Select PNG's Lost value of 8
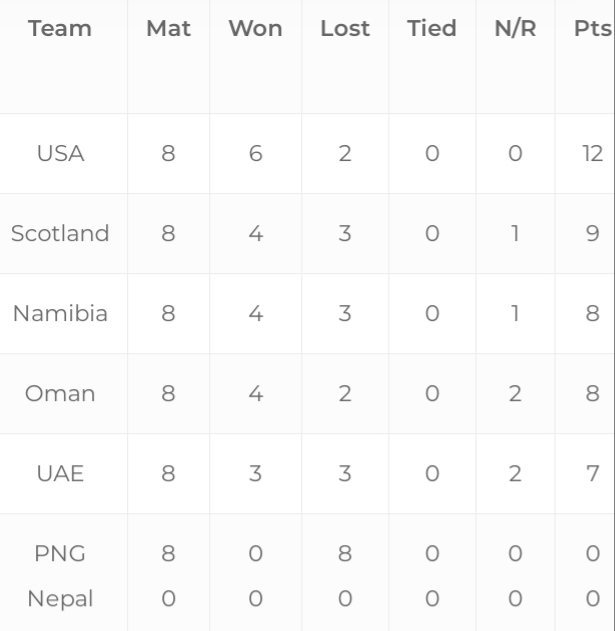This screenshot has width=615, height=631. [x=345, y=554]
